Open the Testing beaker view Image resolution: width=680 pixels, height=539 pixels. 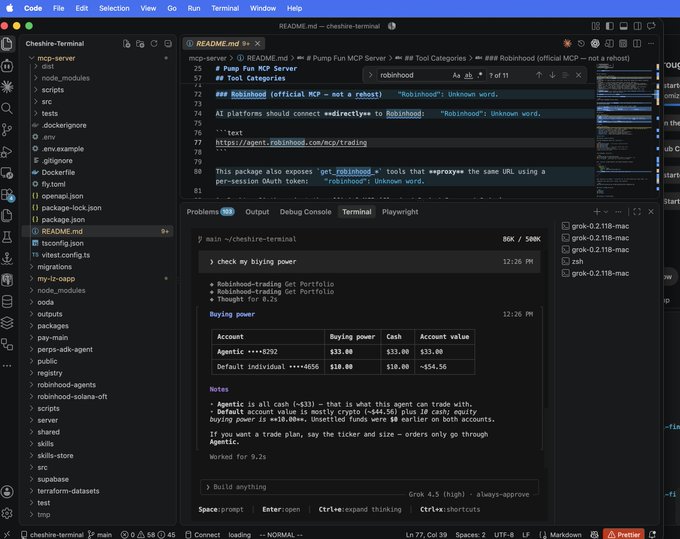coord(7,237)
